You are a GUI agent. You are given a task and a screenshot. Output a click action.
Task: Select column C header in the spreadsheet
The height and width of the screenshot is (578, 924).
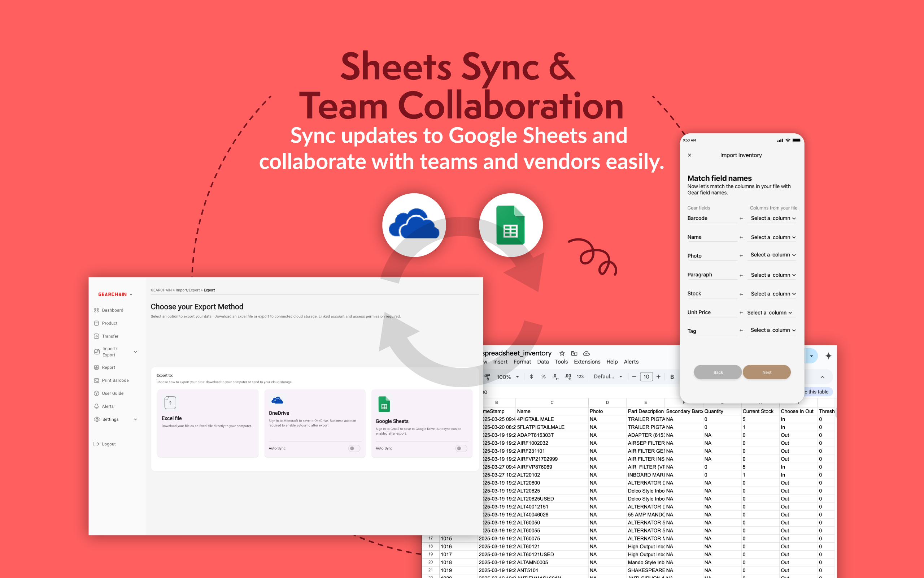[552, 402]
